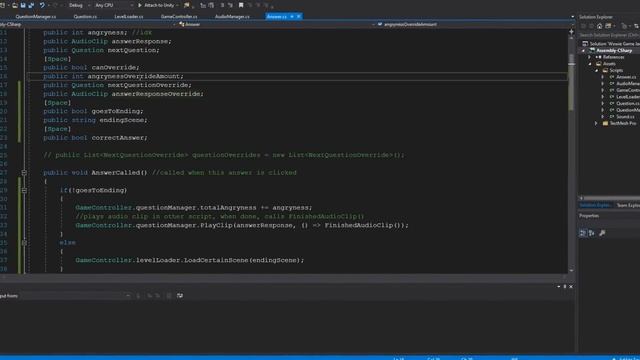Select LevelLoader.cs in Solution Explorer
The height and width of the screenshot is (360, 640).
click(627, 97)
